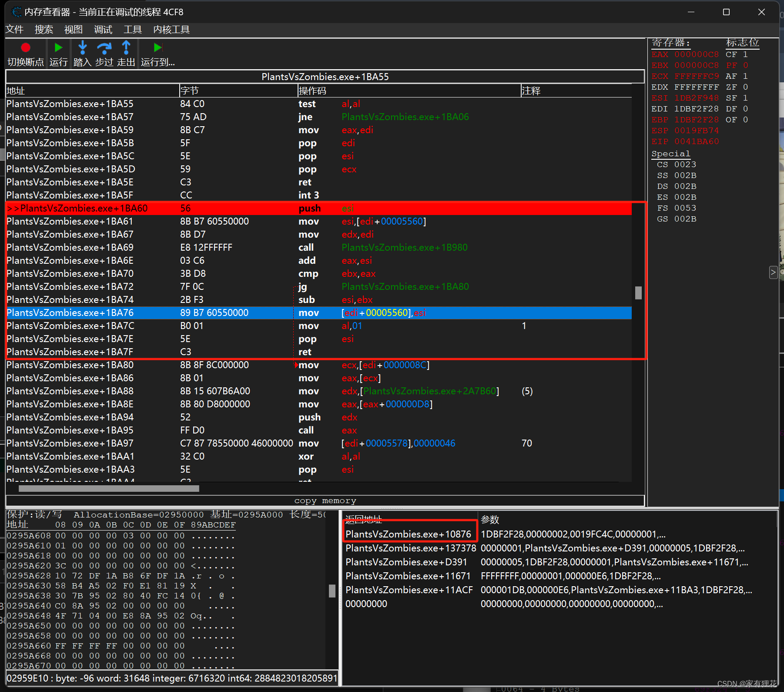Click the Run To green arrow icon
784x692 pixels.
tap(157, 47)
